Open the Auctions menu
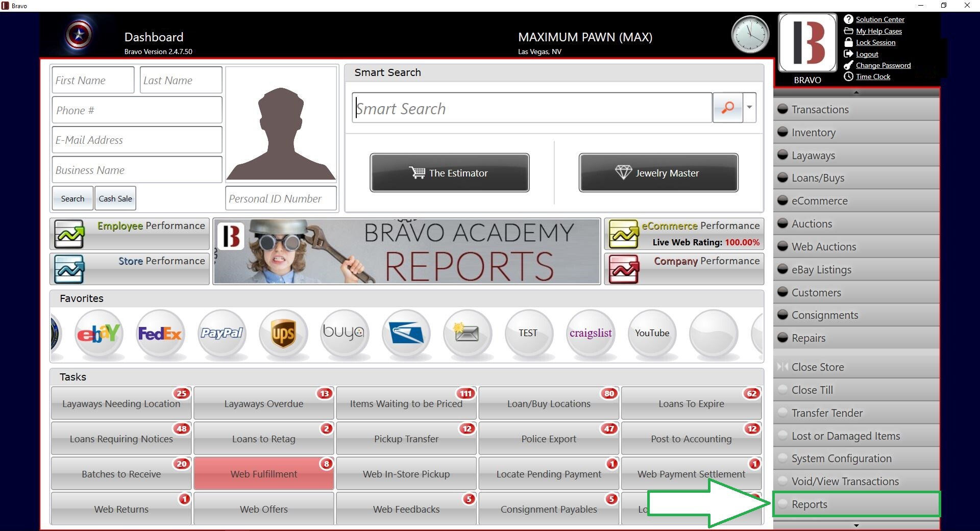 click(856, 224)
